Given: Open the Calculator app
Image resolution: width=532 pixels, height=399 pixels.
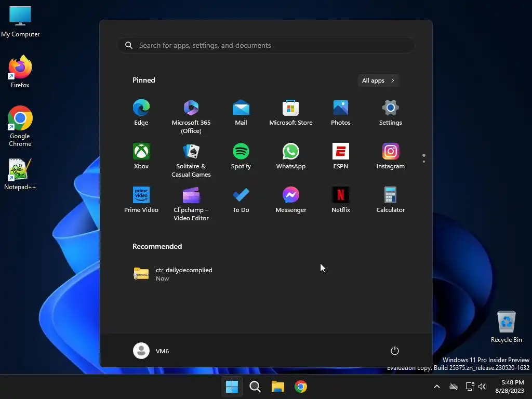Looking at the screenshot, I should (391, 200).
